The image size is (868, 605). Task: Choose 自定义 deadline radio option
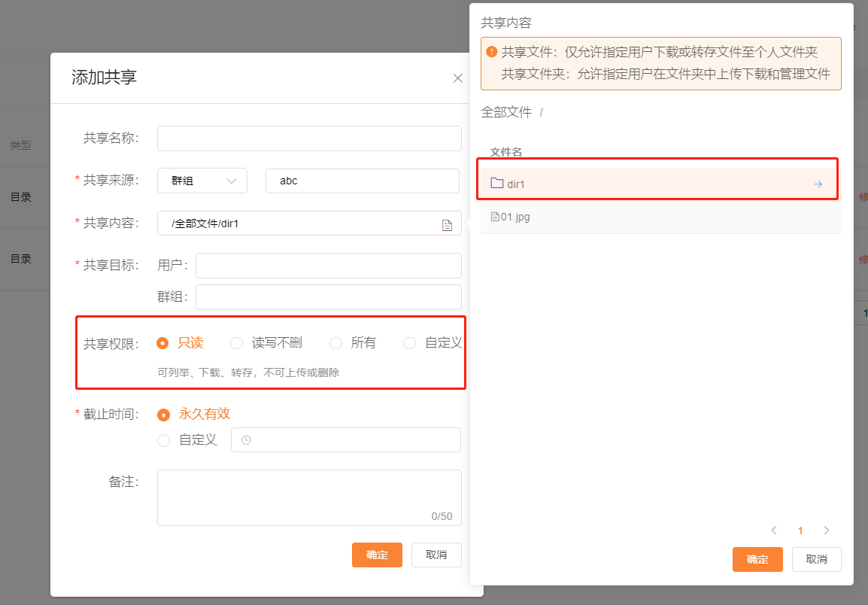tap(163, 440)
